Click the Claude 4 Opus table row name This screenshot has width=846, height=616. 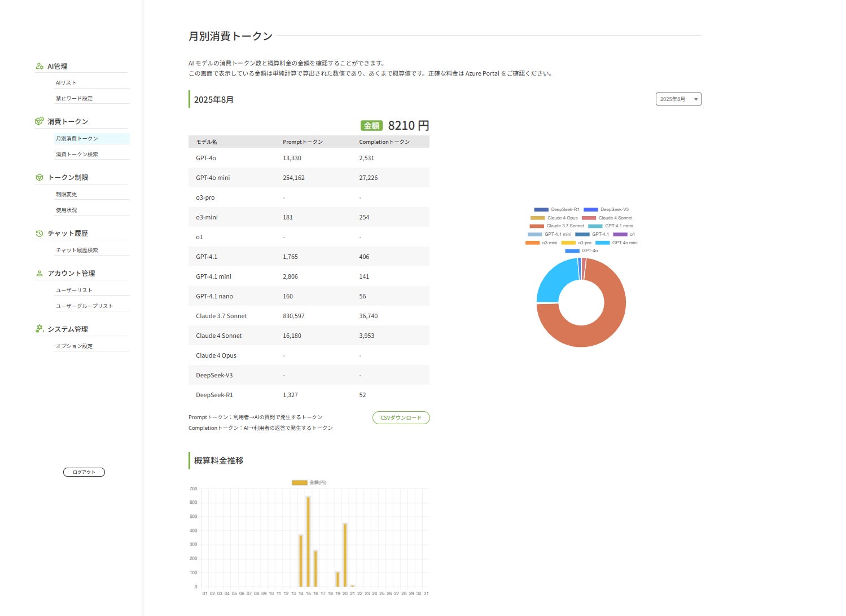point(216,355)
